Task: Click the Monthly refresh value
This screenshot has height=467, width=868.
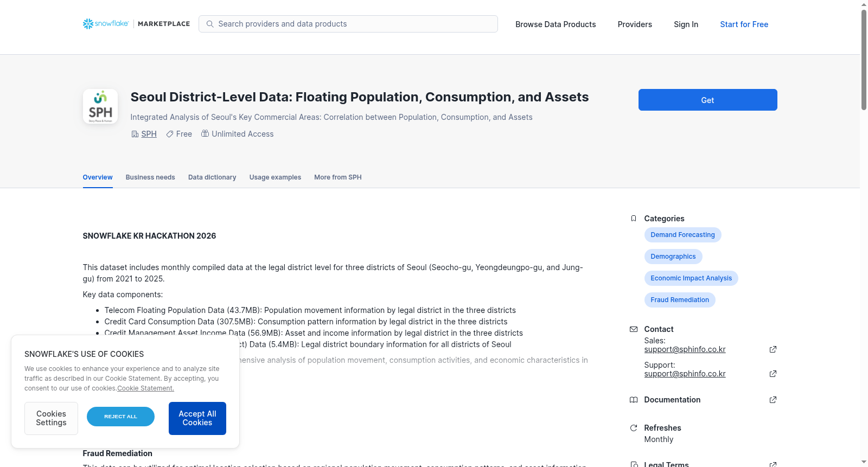Action: pyautogui.click(x=659, y=439)
